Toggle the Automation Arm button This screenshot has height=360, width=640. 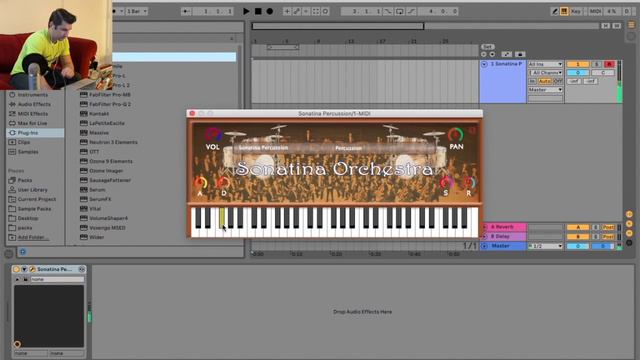(x=297, y=11)
